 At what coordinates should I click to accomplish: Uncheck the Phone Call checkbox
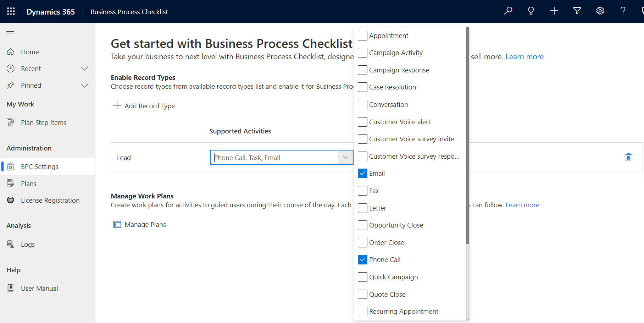point(362,259)
